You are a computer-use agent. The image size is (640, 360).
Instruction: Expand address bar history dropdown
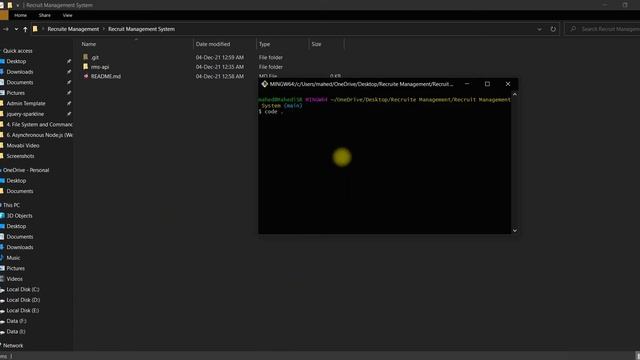[539, 29]
